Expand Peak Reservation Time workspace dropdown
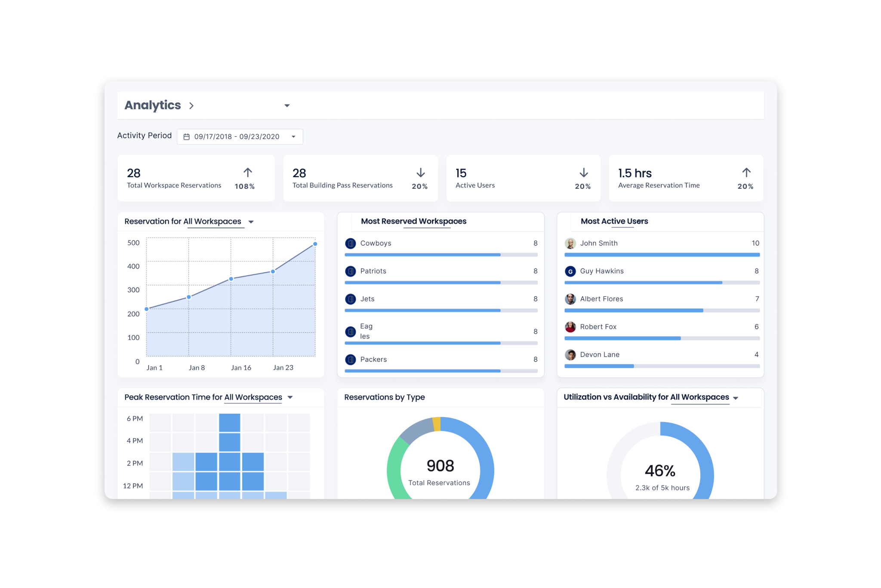The height and width of the screenshot is (588, 881). pos(290,397)
